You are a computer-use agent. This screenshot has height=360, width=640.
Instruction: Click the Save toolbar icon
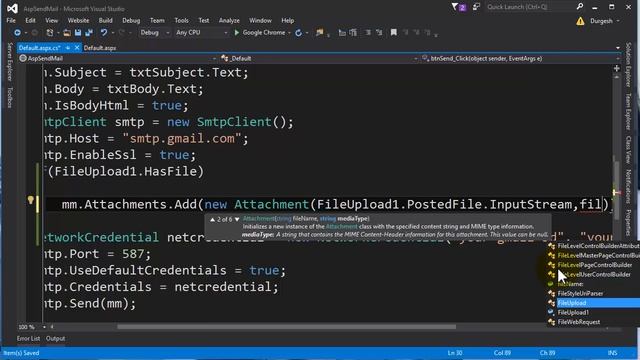[78, 33]
